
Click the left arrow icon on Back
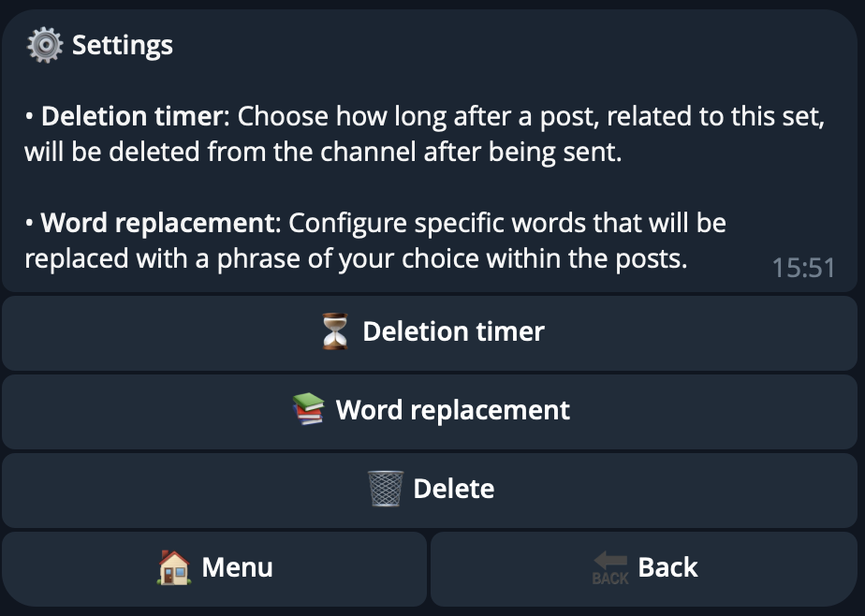coord(610,567)
